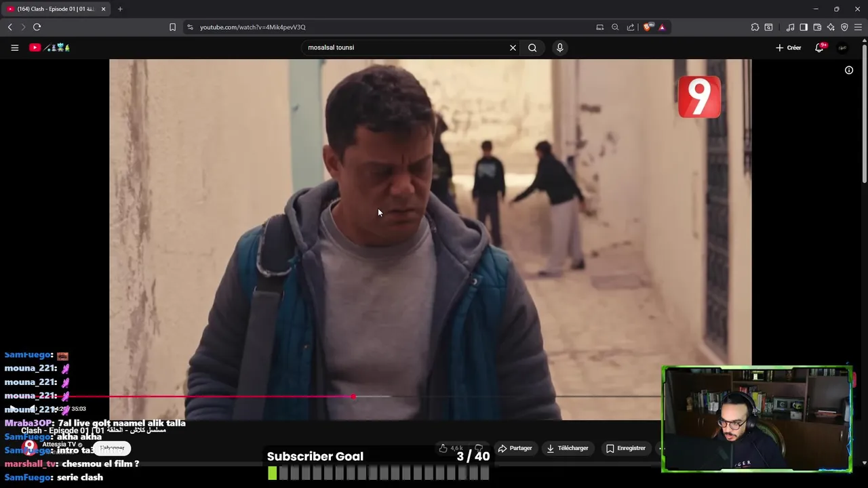This screenshot has width=868, height=488.
Task: Bookmark this page from the address bar
Action: point(172,27)
